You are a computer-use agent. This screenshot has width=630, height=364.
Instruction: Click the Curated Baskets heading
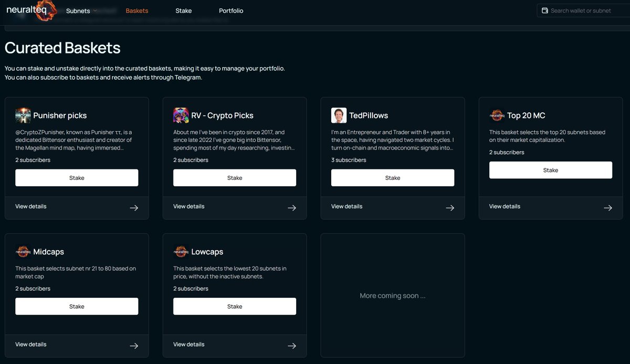62,48
